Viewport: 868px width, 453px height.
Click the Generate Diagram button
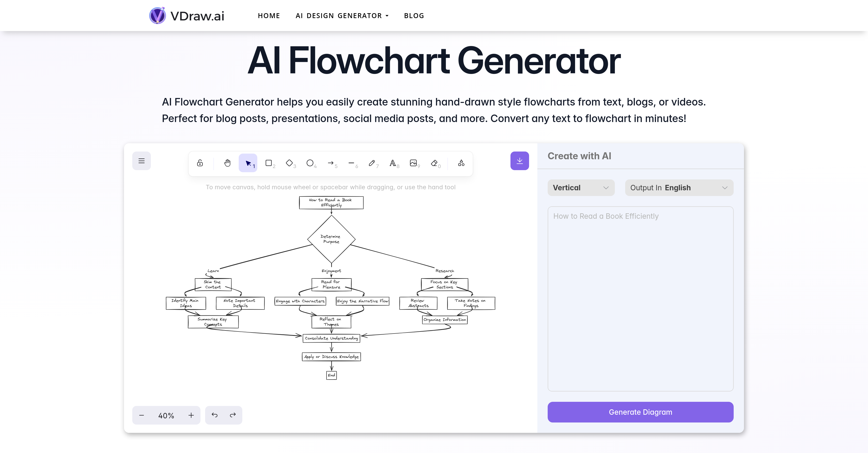point(640,412)
